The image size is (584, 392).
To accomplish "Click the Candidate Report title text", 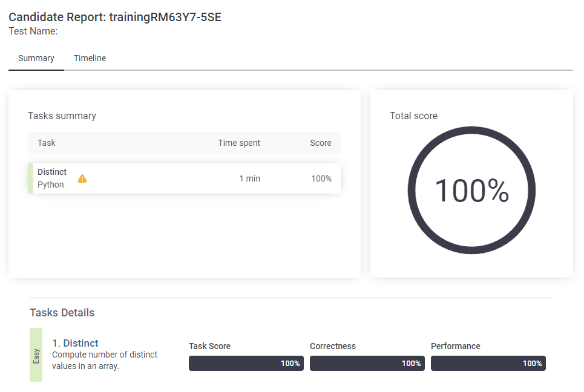I will point(115,17).
